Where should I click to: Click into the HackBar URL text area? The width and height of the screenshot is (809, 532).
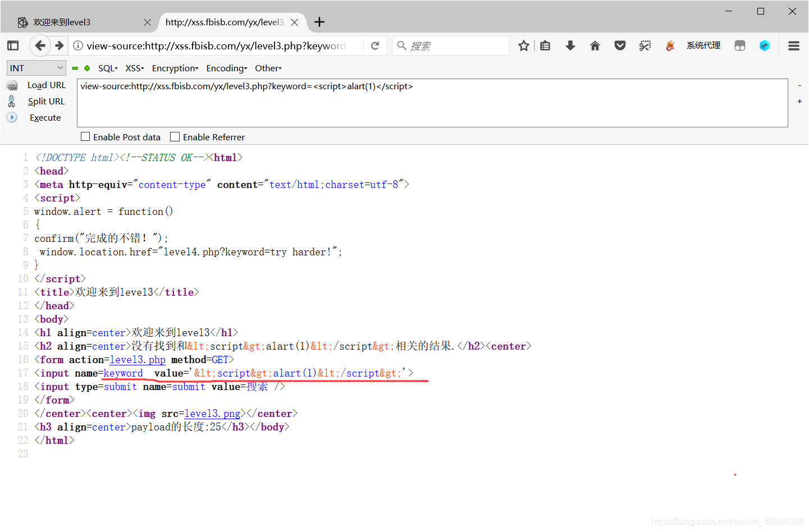tap(432, 103)
